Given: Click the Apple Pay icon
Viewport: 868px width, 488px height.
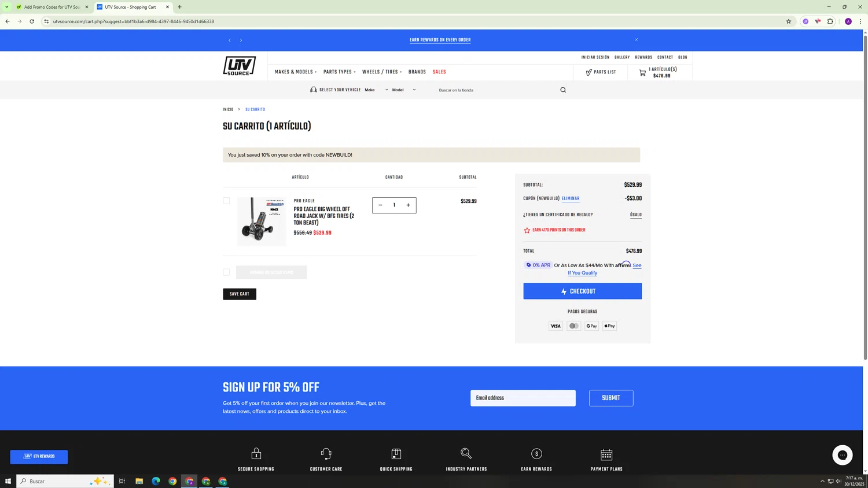Looking at the screenshot, I should 609,326.
